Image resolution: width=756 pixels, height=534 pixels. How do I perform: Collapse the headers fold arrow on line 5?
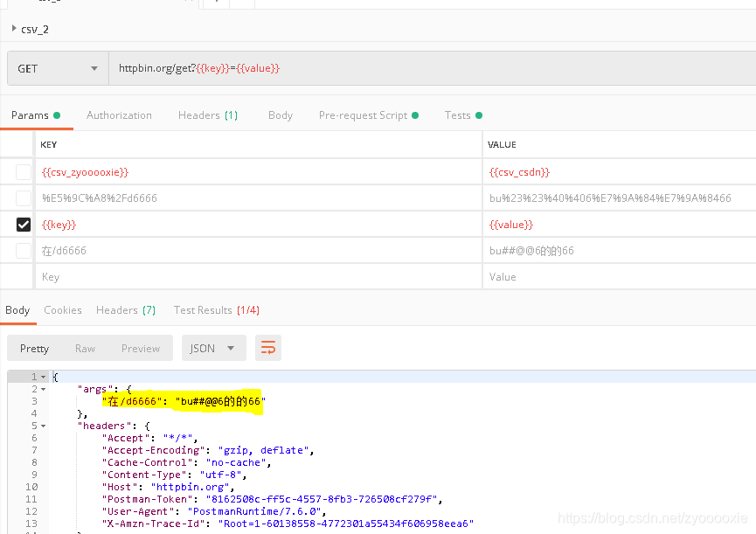click(44, 426)
